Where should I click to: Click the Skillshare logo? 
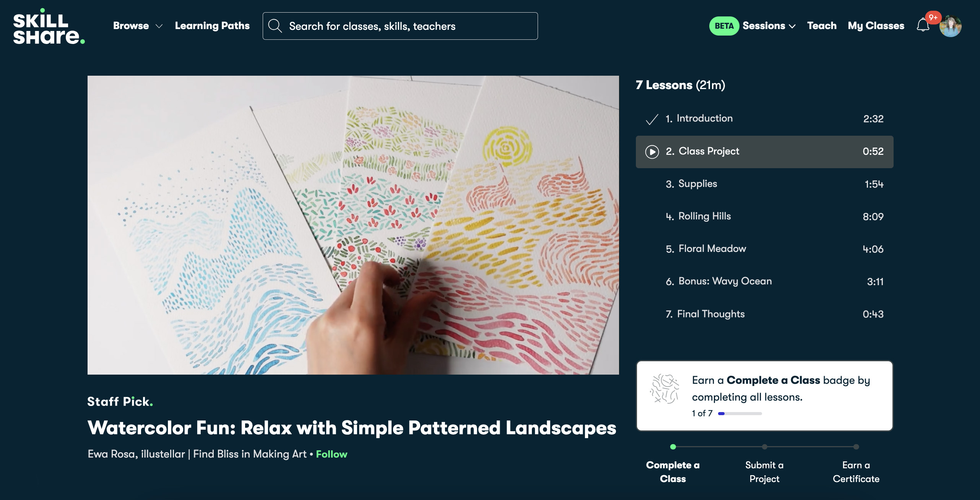tap(49, 27)
